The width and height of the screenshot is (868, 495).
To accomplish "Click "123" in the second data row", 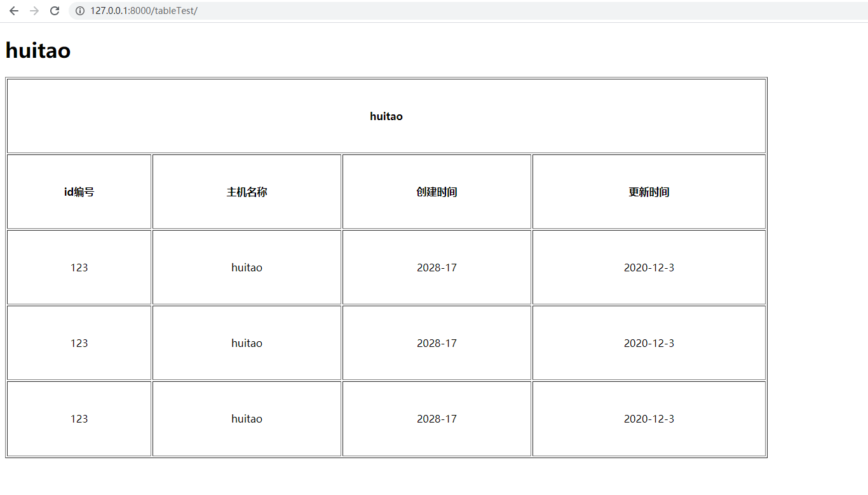I will pos(79,343).
